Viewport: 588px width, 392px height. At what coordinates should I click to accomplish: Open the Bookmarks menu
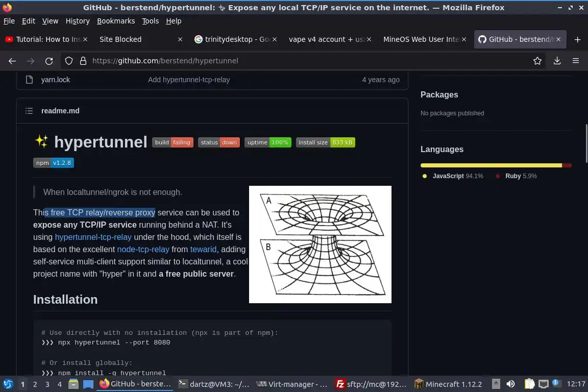pos(116,21)
